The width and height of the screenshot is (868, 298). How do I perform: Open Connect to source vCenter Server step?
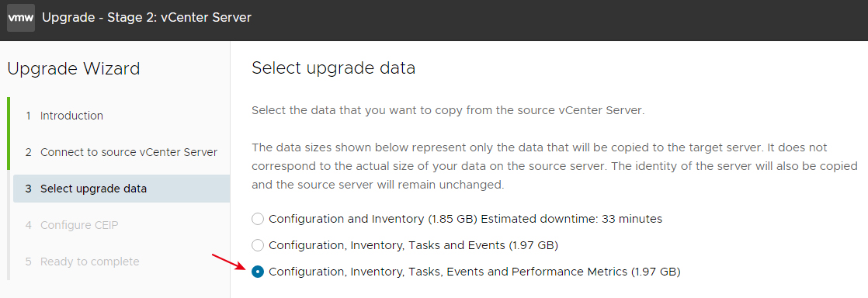[121, 152]
